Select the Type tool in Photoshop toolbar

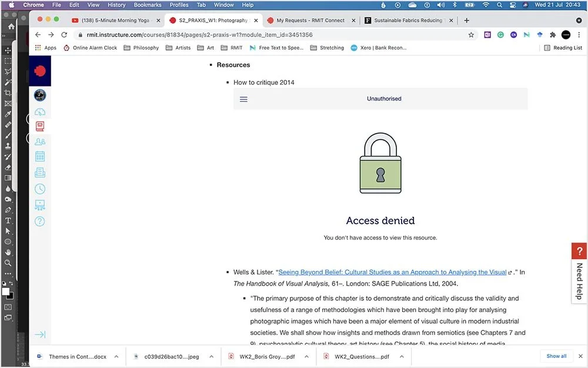[8, 220]
